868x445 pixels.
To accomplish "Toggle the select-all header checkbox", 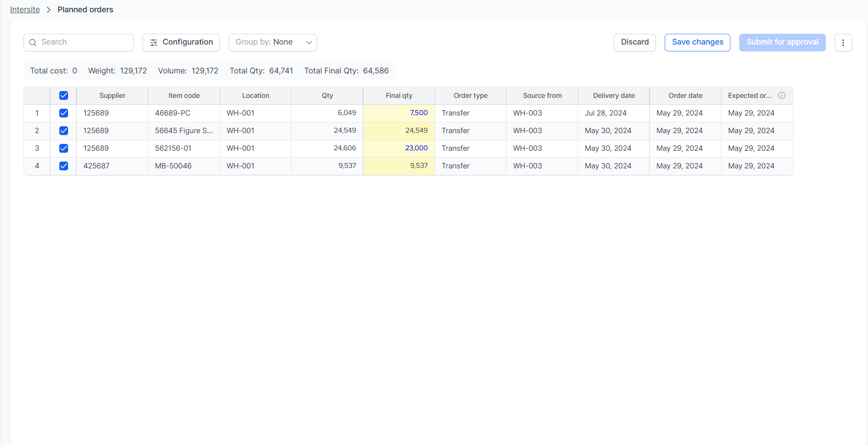I will 64,95.
